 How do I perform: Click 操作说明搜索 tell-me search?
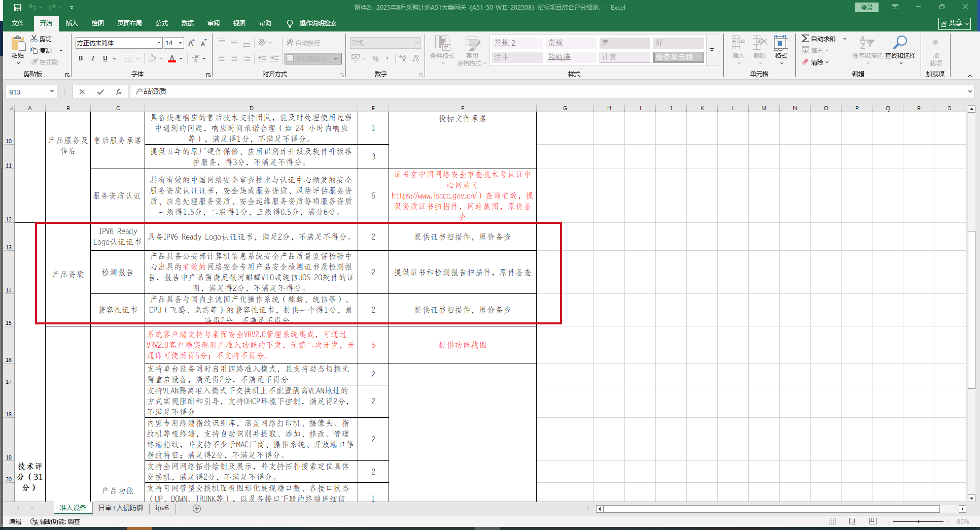point(318,23)
